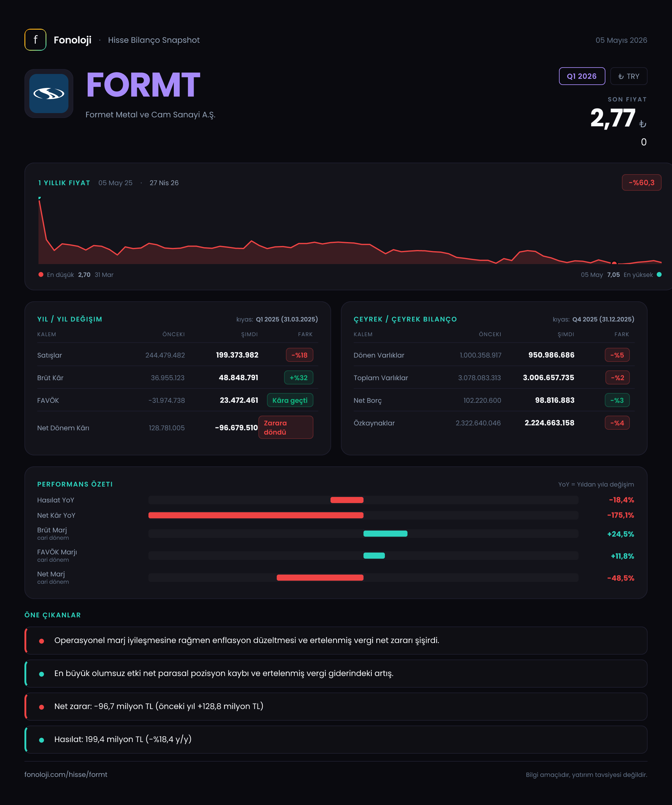Select the 'Operasyonel marj iyileşmesine' highlight card
Viewport: 672px width, 805px height.
[336, 641]
